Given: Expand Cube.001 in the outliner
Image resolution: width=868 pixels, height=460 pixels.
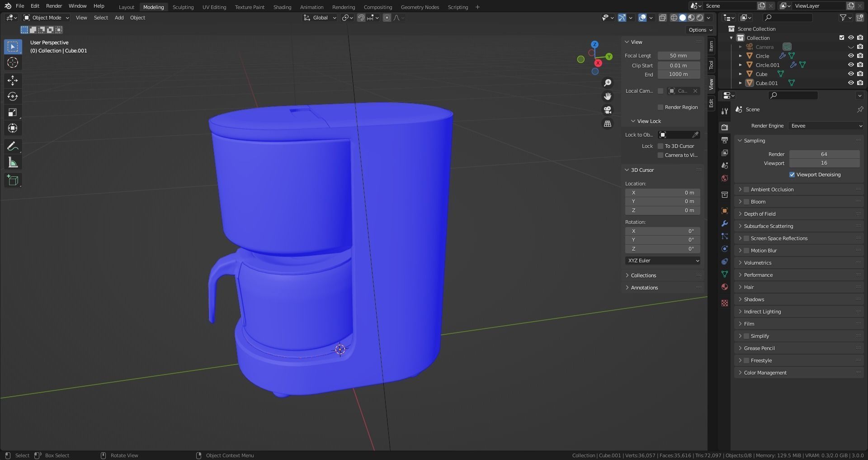Looking at the screenshot, I should coord(740,83).
